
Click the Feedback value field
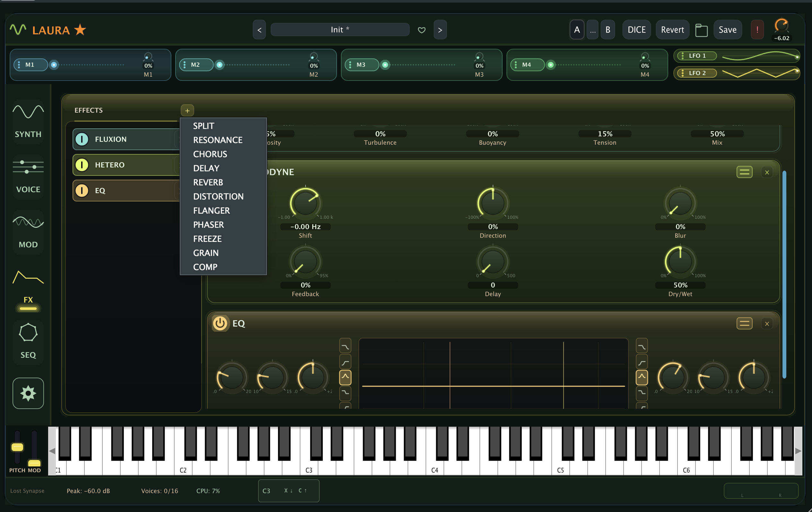pos(305,285)
